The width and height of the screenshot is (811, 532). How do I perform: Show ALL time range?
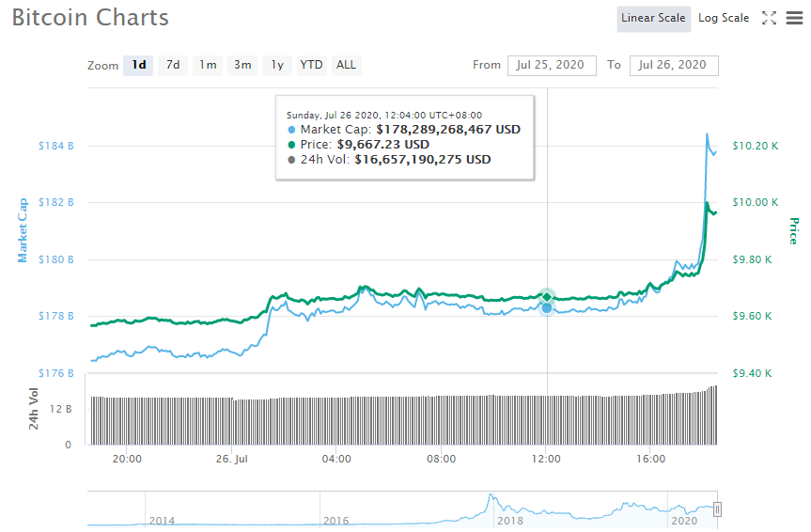(x=346, y=65)
